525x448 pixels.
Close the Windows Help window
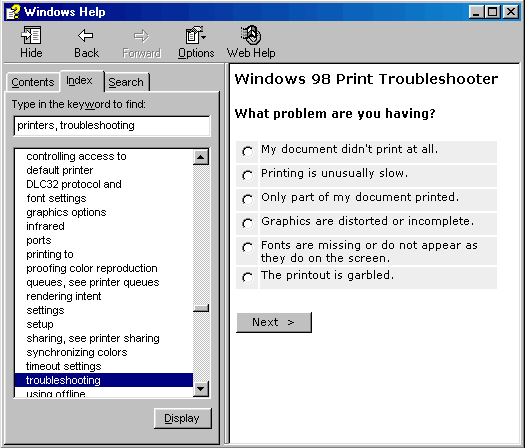pyautogui.click(x=511, y=12)
